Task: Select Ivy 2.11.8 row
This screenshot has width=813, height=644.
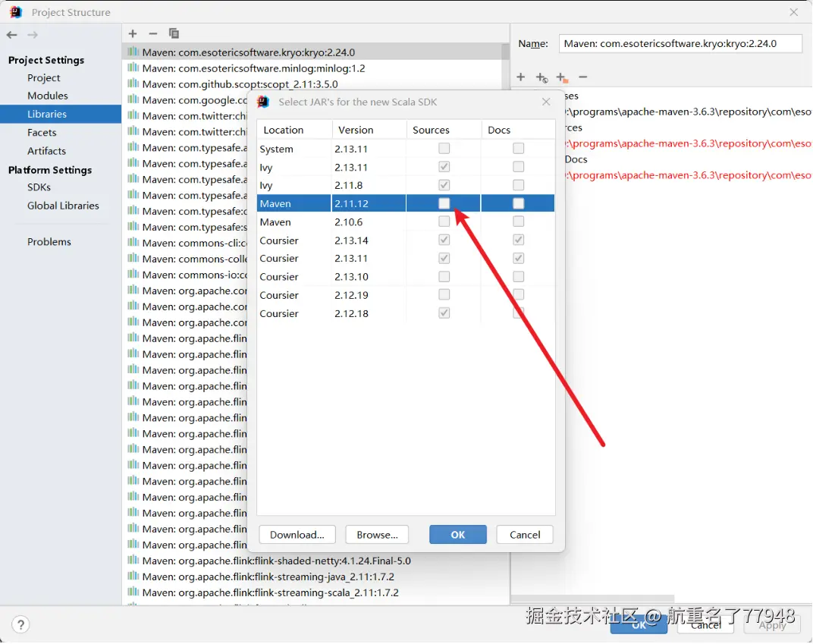Action: point(406,185)
